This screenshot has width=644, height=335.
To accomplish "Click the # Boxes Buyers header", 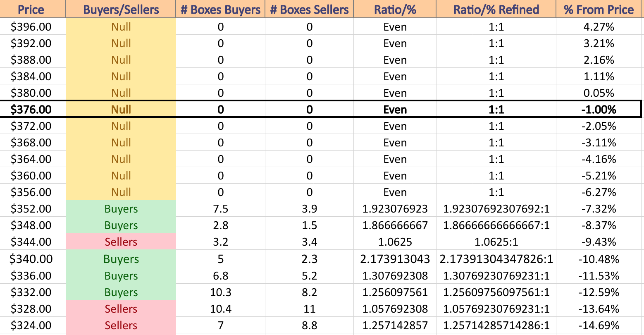I will coord(220,10).
